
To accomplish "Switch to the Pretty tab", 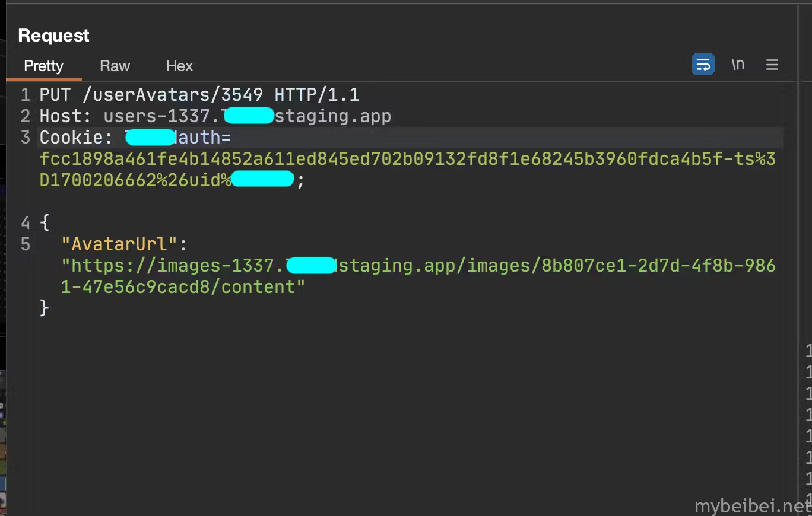I will [43, 66].
